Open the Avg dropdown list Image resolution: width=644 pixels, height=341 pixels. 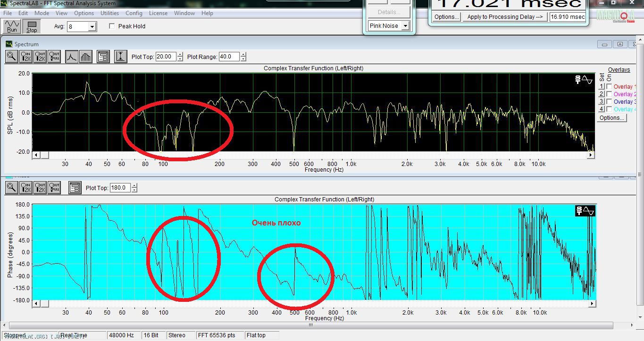(x=92, y=27)
